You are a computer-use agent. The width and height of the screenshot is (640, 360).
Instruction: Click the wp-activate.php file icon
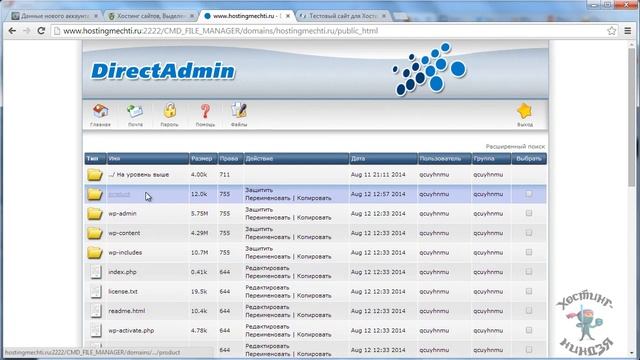[x=96, y=330]
